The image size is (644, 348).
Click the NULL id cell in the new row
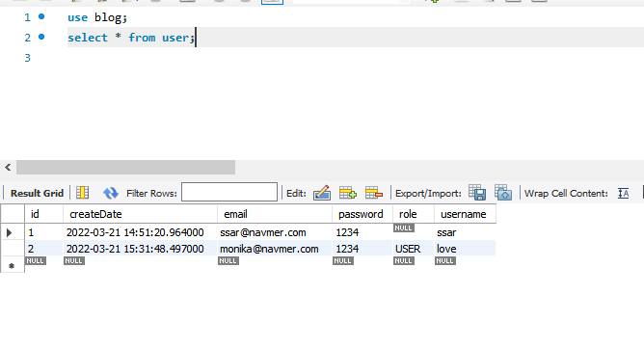[x=36, y=261]
